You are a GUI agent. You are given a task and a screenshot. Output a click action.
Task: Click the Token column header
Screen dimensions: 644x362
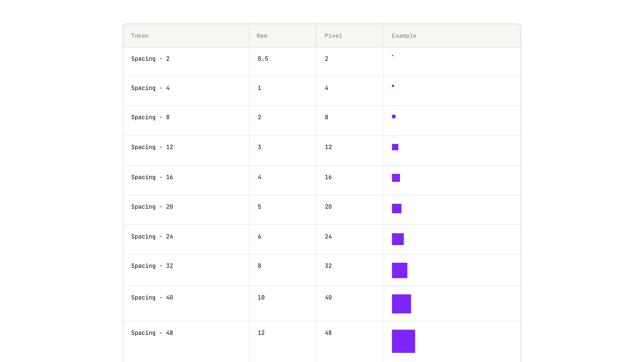[x=140, y=36]
